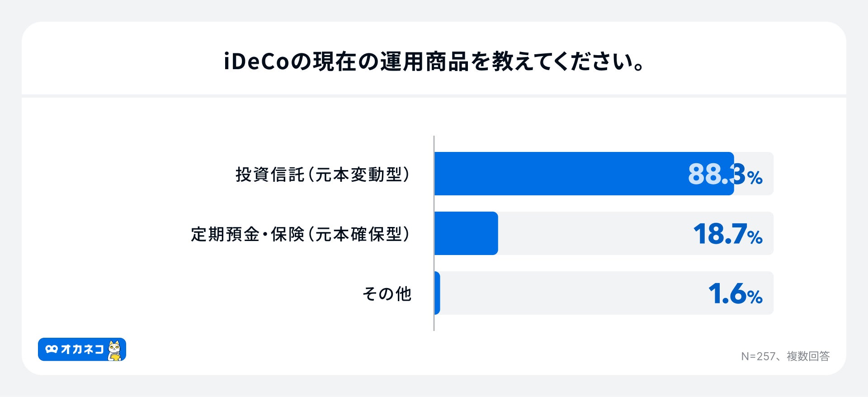Select the その他 category label
This screenshot has width=868, height=397.
(387, 294)
